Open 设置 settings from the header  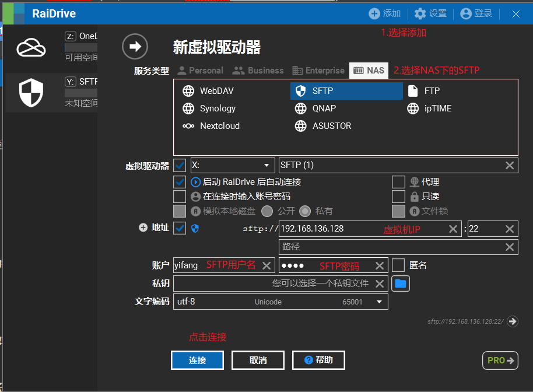pyautogui.click(x=431, y=13)
